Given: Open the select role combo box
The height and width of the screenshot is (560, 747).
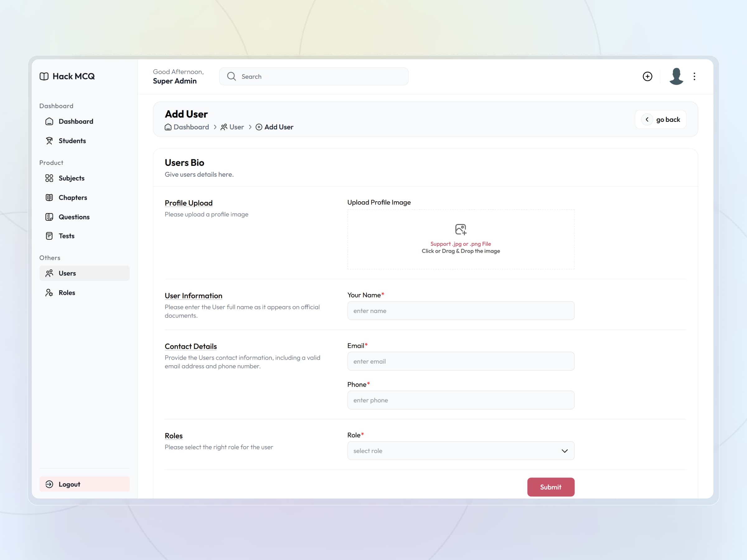Looking at the screenshot, I should [461, 450].
